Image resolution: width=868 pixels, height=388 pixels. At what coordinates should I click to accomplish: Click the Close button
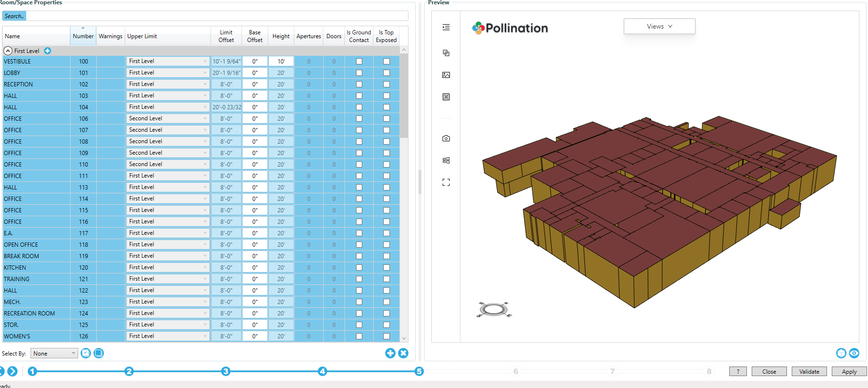pos(769,371)
